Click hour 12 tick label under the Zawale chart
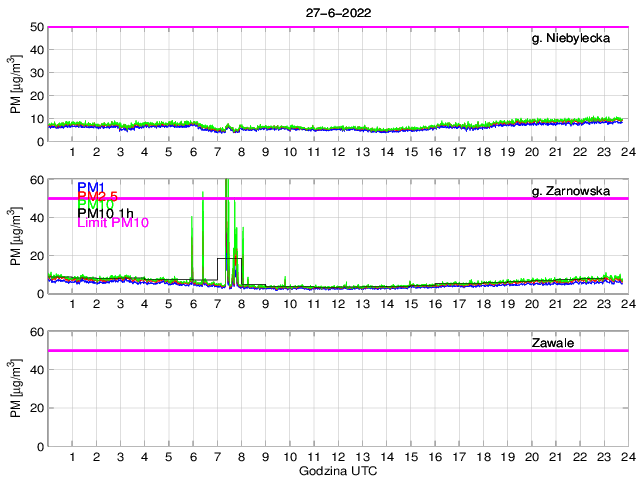This screenshot has width=640, height=480. point(338,457)
